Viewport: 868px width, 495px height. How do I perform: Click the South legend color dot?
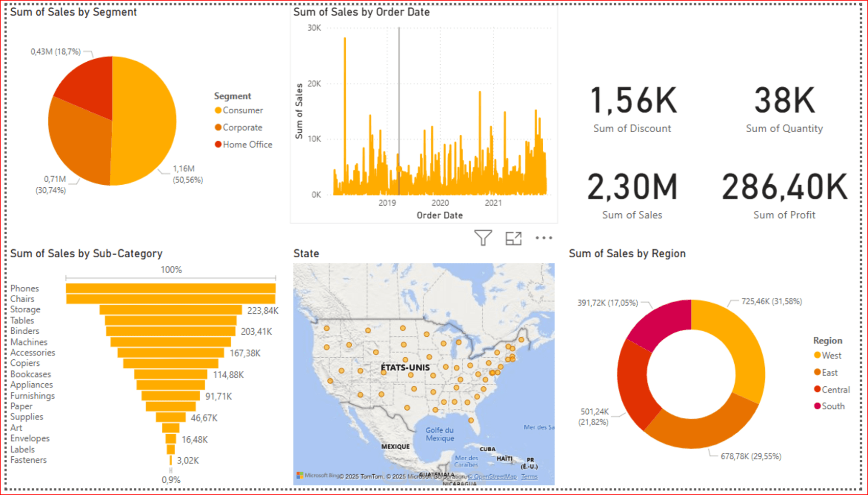(817, 406)
